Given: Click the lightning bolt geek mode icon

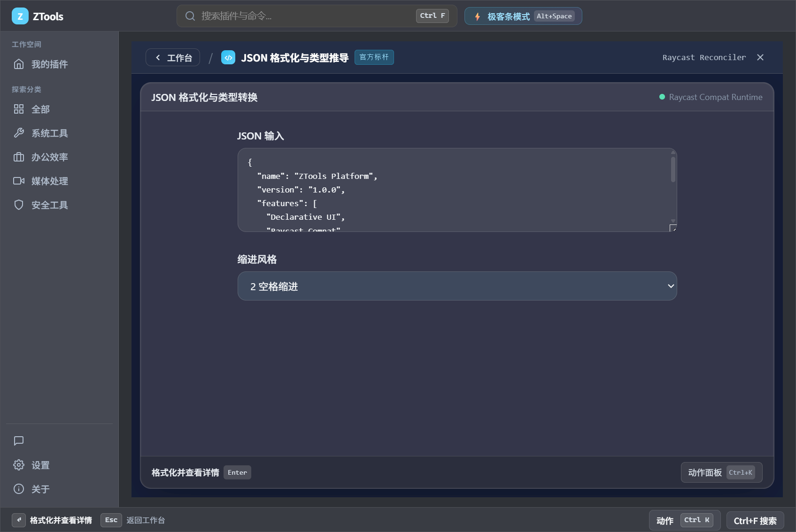Looking at the screenshot, I should click(x=478, y=16).
